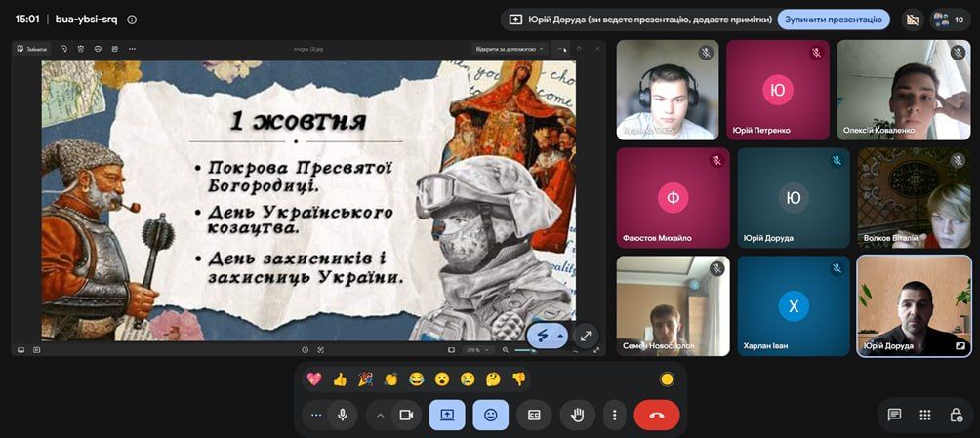980x438 pixels.
Task: Select Фаюстов Михайло participant tile
Action: (x=674, y=198)
